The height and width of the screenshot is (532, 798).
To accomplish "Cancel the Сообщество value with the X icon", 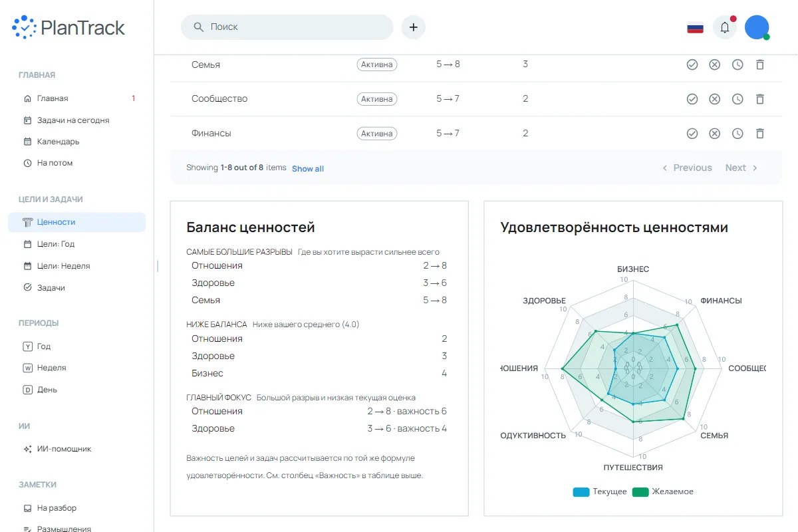I will point(715,98).
